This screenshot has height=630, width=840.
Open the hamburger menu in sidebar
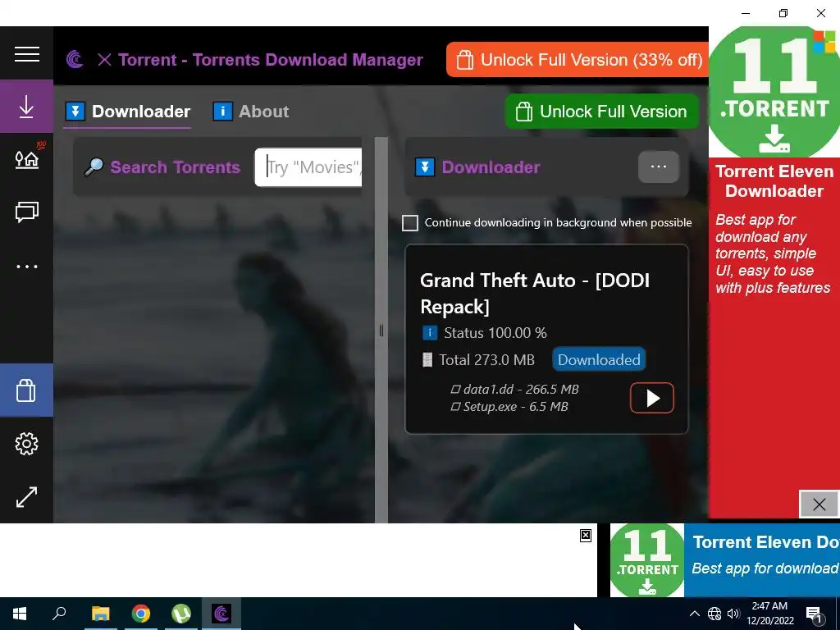point(27,54)
